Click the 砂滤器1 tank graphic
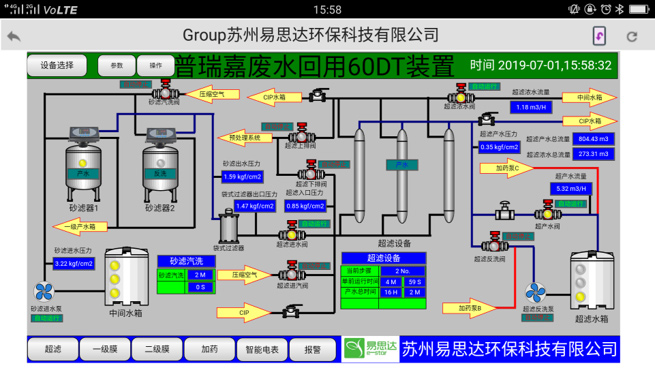Image resolution: width=655 pixels, height=368 pixels. click(x=84, y=165)
